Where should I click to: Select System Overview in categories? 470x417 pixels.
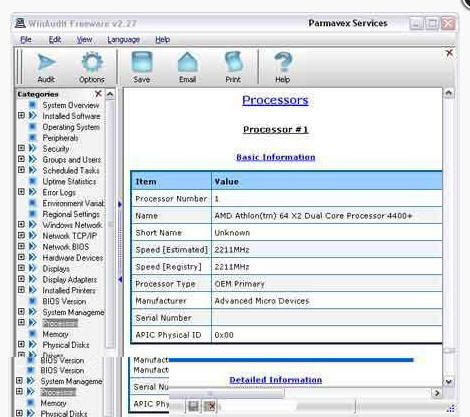pyautogui.click(x=71, y=105)
